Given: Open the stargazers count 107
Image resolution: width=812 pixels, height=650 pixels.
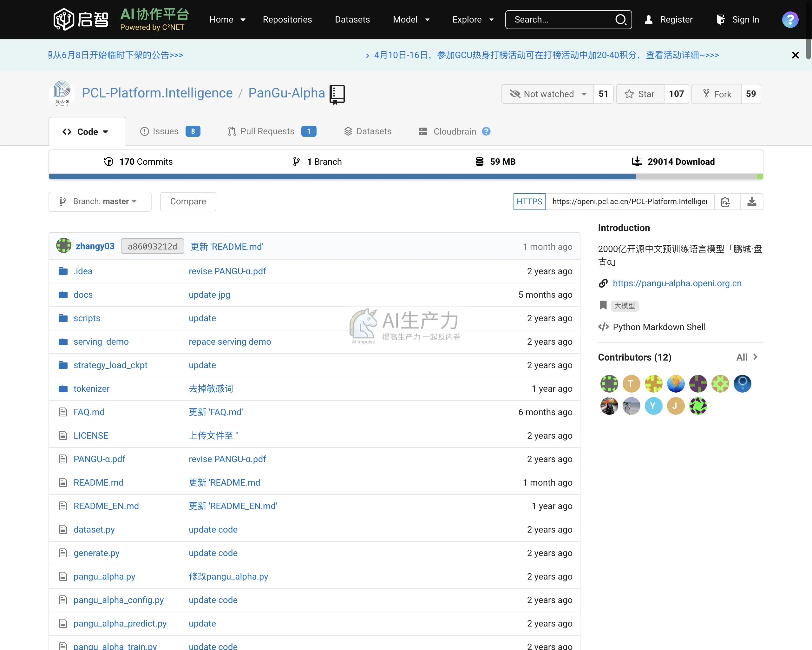Looking at the screenshot, I should 677,94.
